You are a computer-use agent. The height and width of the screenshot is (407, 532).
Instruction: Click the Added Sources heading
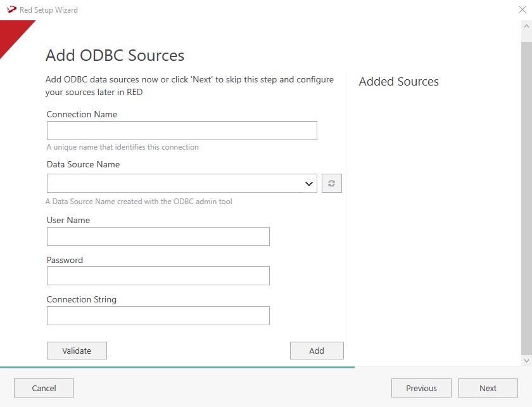click(x=398, y=82)
